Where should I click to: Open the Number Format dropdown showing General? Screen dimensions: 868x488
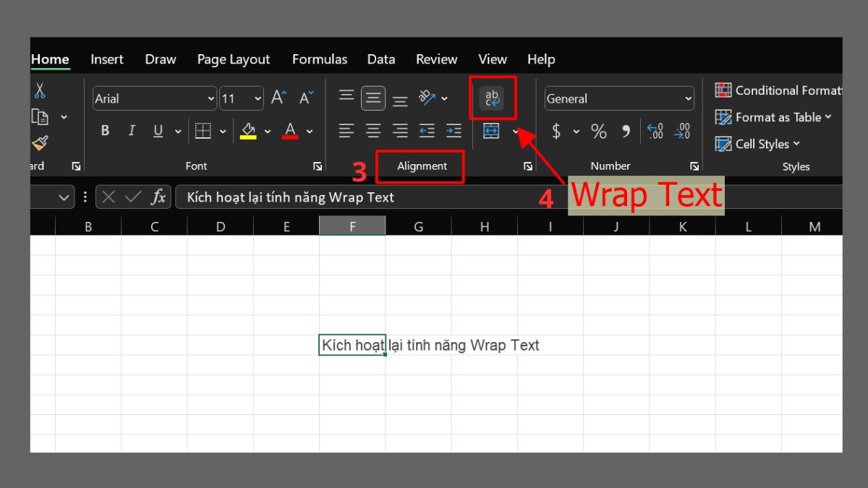coord(618,98)
